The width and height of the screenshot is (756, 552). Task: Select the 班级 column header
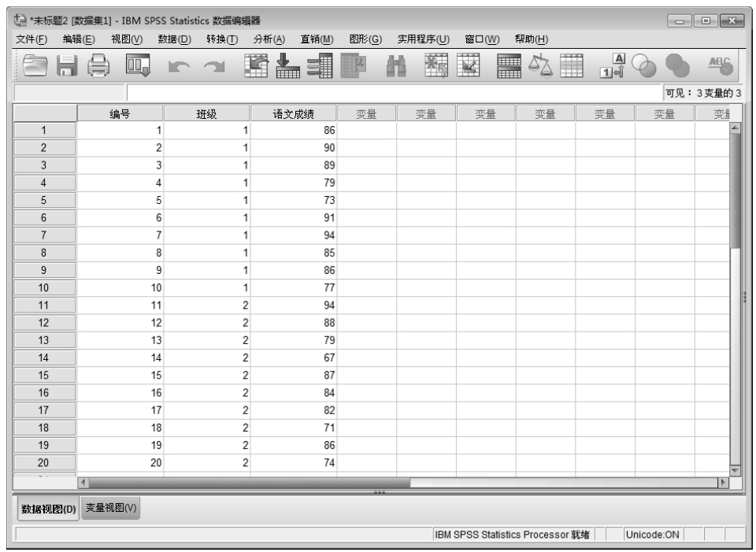(x=206, y=113)
